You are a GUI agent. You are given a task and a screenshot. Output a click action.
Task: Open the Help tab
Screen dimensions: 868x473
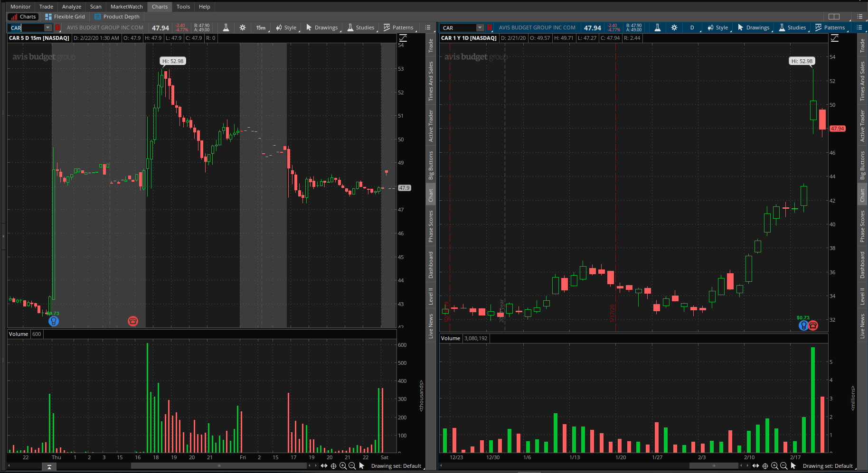[205, 7]
